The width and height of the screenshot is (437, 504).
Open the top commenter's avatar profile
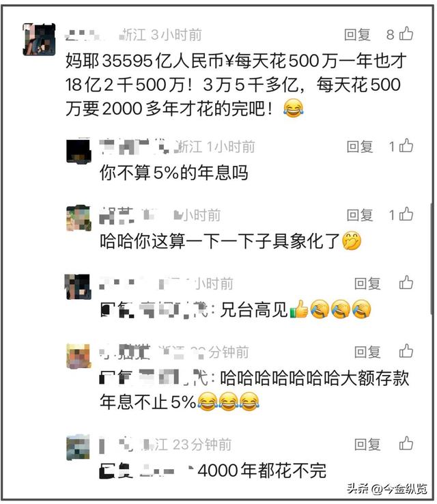tap(39, 39)
